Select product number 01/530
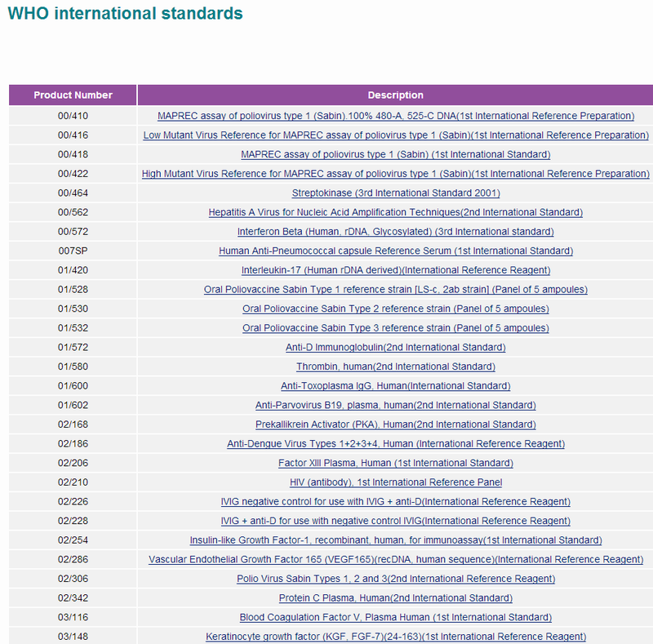653x644 pixels. (x=73, y=309)
